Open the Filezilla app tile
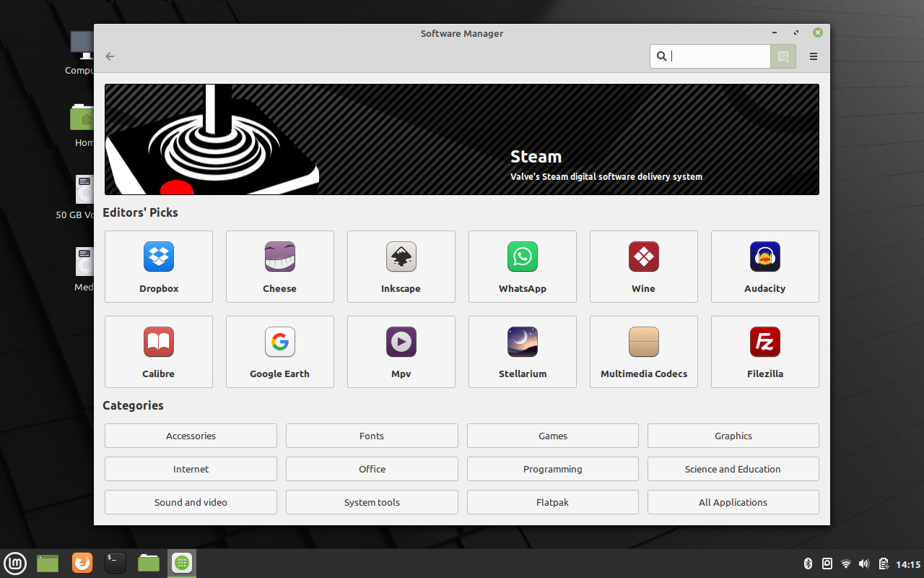Screen dimensions: 924x578 pos(765,352)
